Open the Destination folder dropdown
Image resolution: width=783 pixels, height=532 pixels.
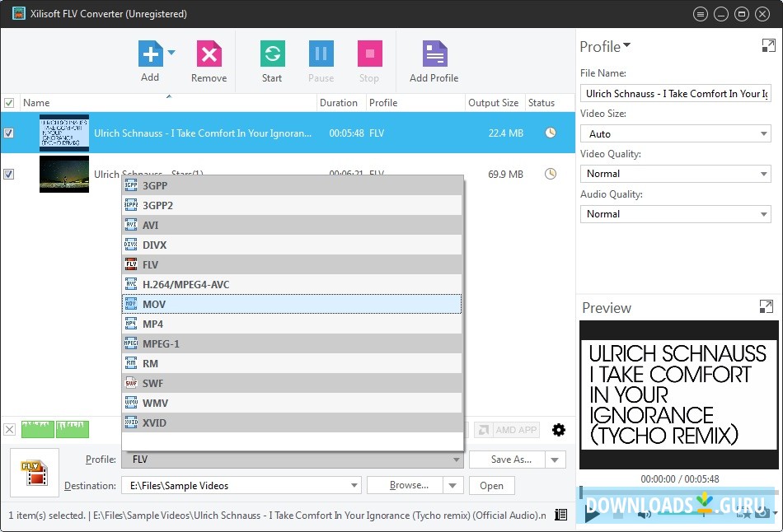click(x=353, y=485)
